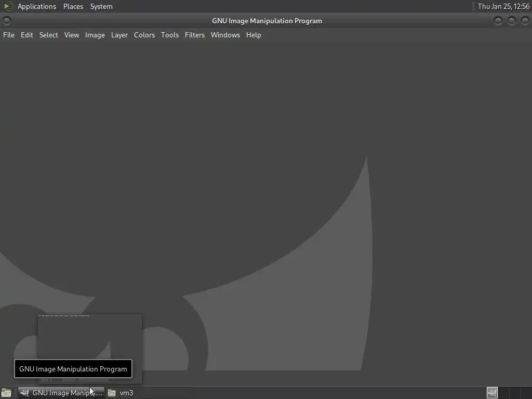The width and height of the screenshot is (532, 399).
Task: Click the GNU Image Manipulation taskbar button
Action: [61, 393]
